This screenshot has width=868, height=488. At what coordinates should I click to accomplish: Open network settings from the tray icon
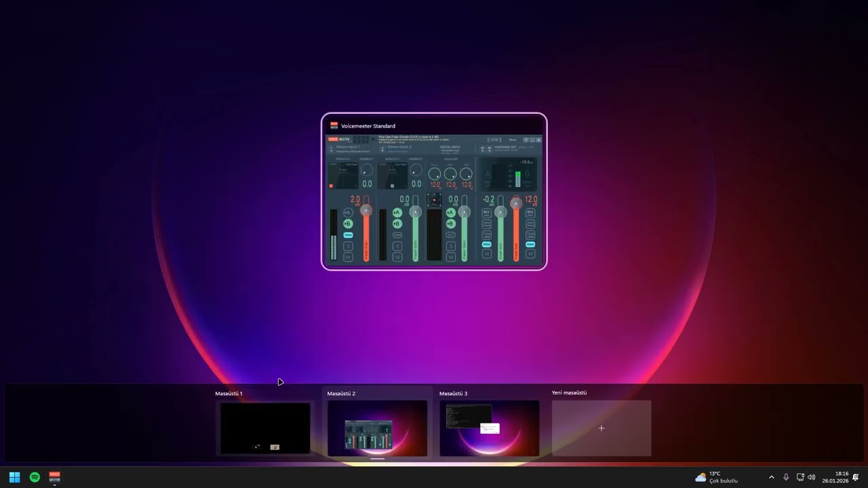pyautogui.click(x=800, y=477)
